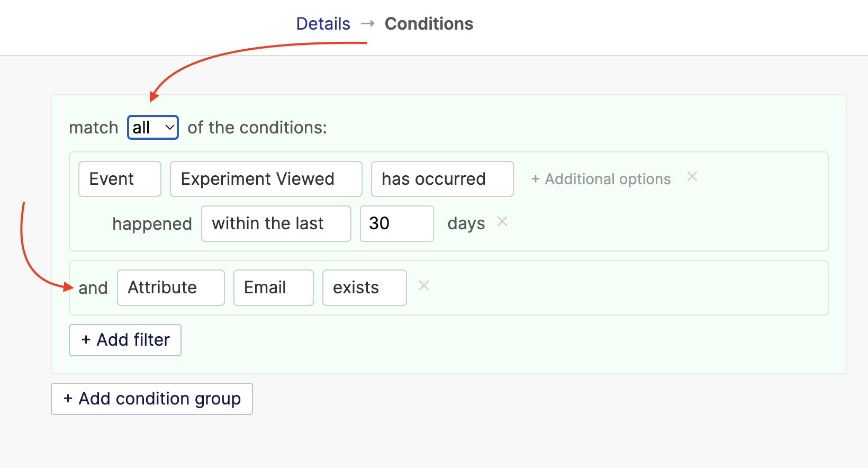This screenshot has width=868, height=468.
Task: Click the + Add filter button
Action: point(125,340)
